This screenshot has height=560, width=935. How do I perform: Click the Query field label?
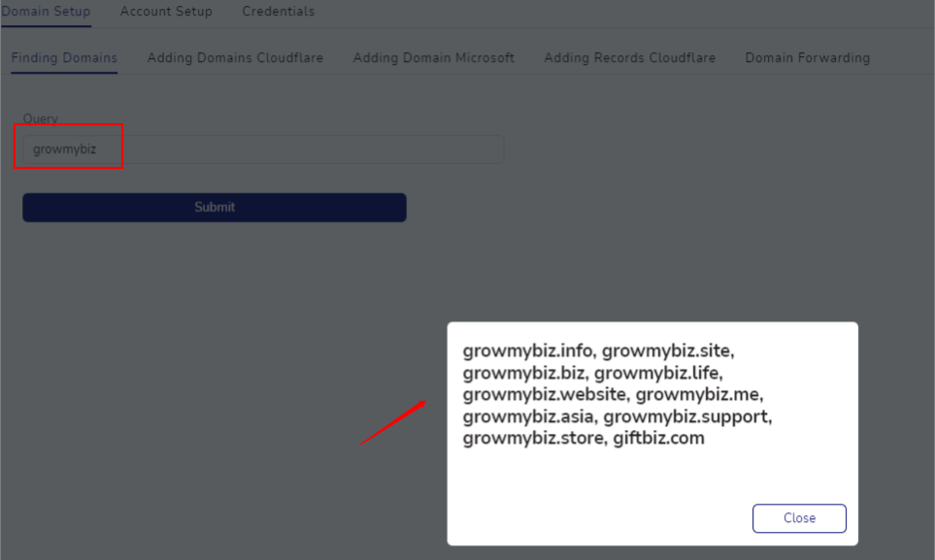click(40, 118)
